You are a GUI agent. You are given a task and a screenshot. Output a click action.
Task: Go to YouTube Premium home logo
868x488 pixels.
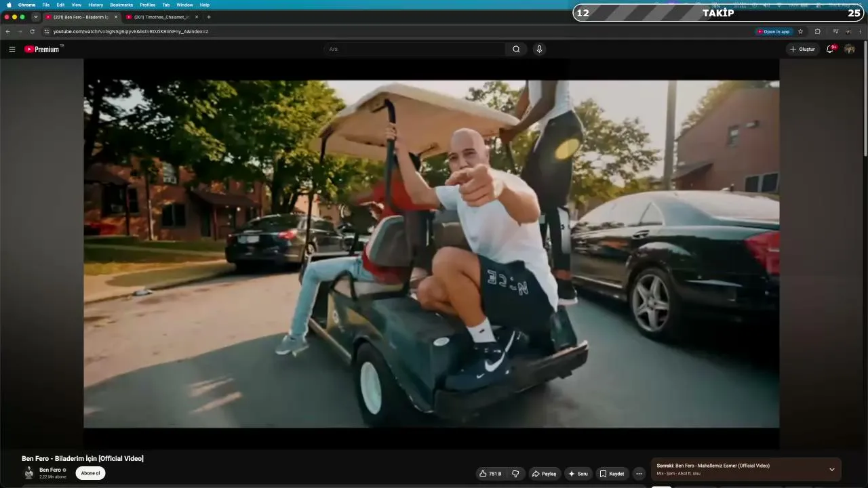(42, 49)
